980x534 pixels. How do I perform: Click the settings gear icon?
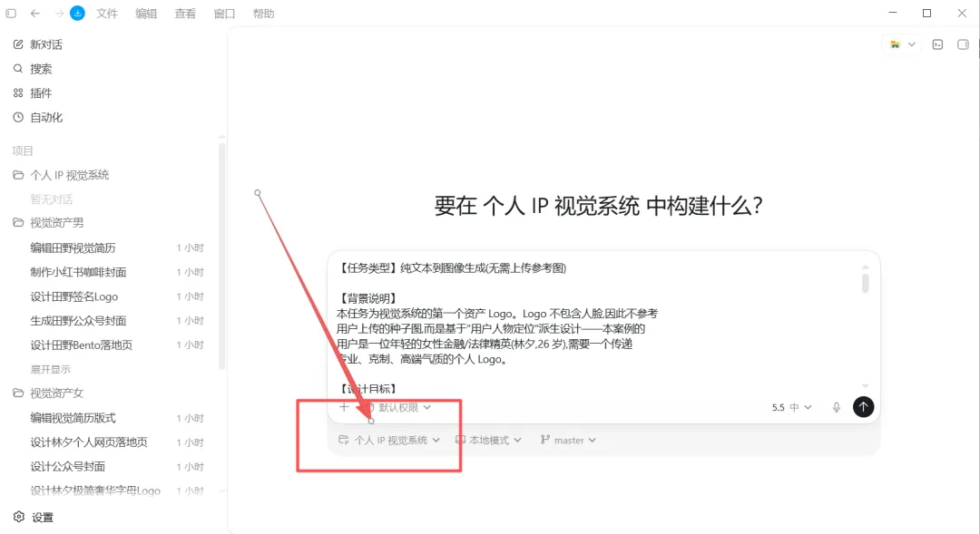tap(19, 517)
